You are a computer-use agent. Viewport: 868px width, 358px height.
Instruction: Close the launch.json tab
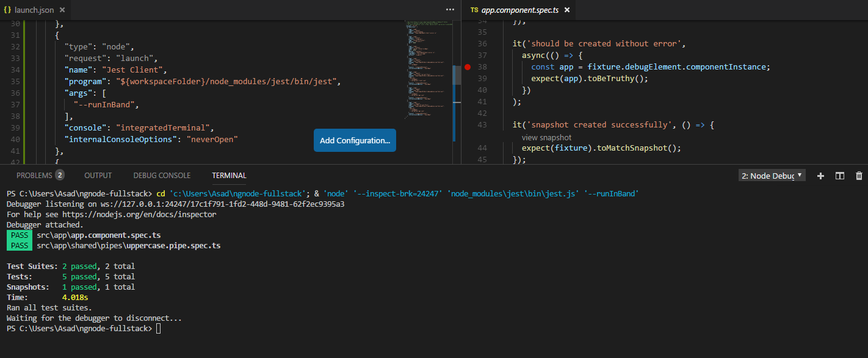click(x=63, y=10)
